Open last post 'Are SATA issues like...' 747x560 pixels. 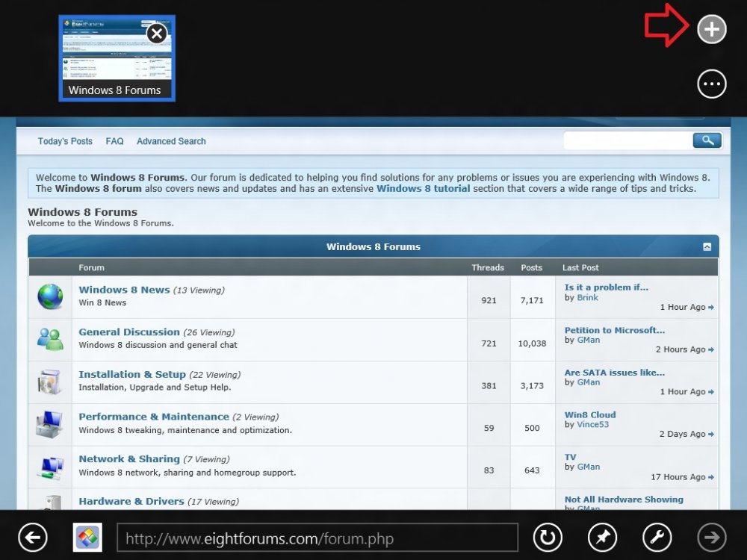point(615,373)
